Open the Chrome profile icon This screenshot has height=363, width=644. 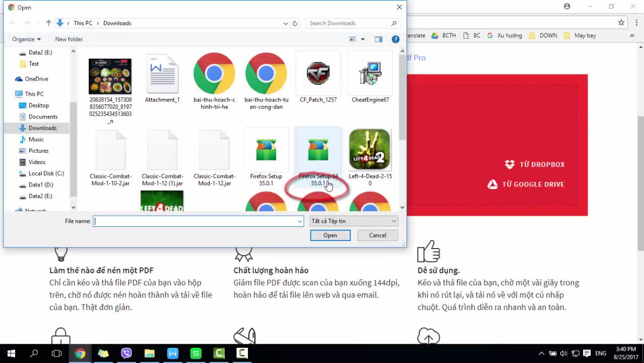(x=567, y=7)
